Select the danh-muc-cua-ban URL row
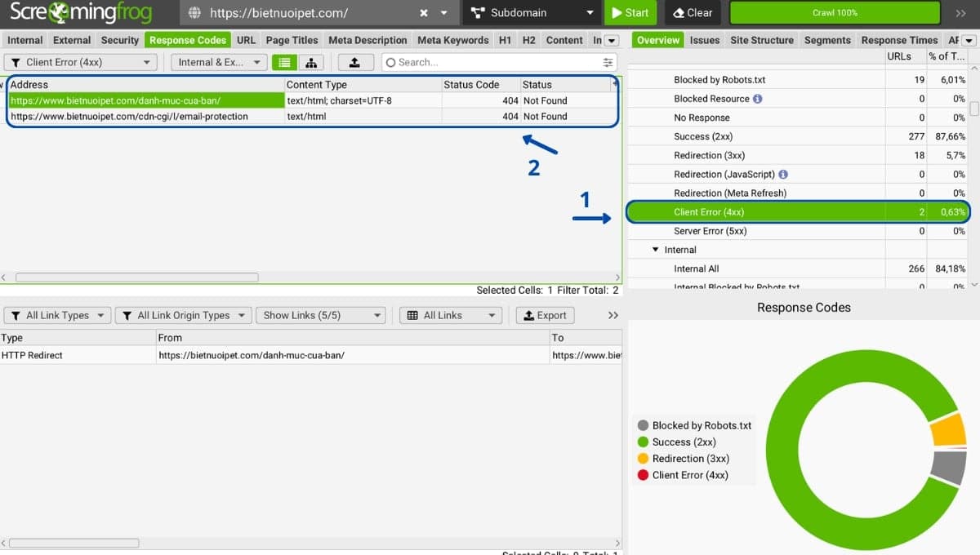This screenshot has width=980, height=555. click(314, 100)
